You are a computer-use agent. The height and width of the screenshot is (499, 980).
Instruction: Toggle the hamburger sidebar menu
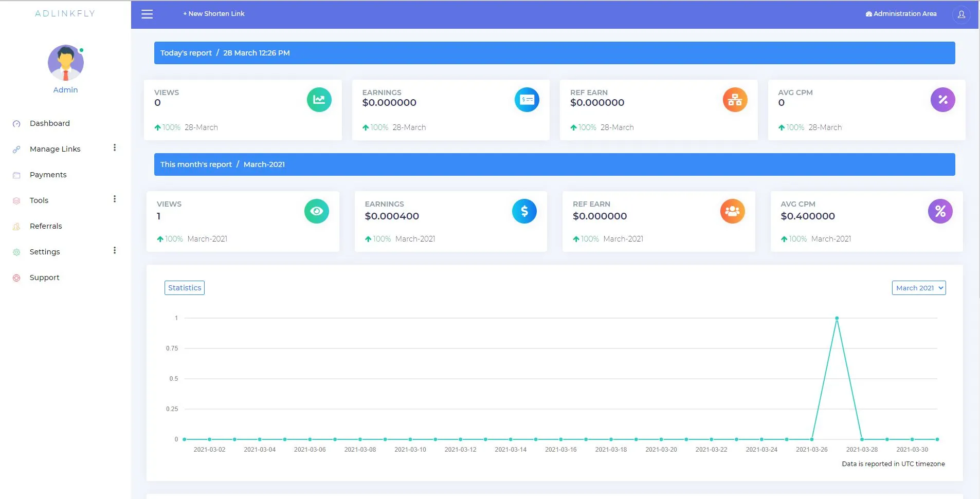[x=147, y=14]
